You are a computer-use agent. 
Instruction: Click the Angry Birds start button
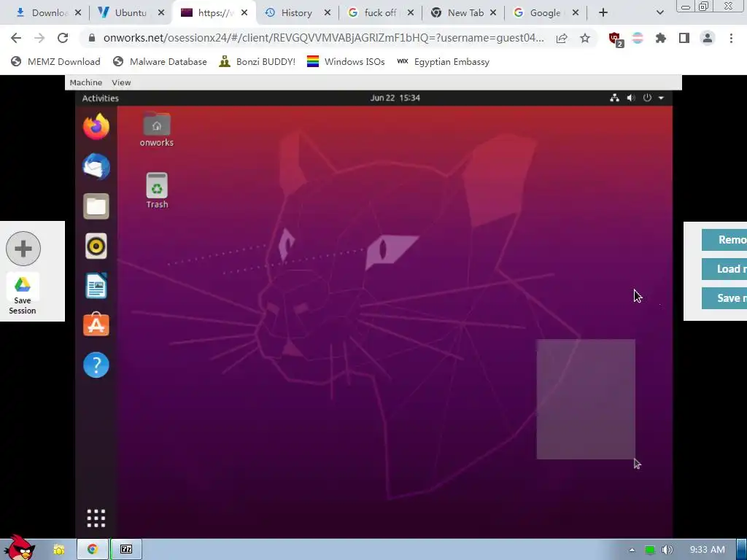pyautogui.click(x=19, y=548)
